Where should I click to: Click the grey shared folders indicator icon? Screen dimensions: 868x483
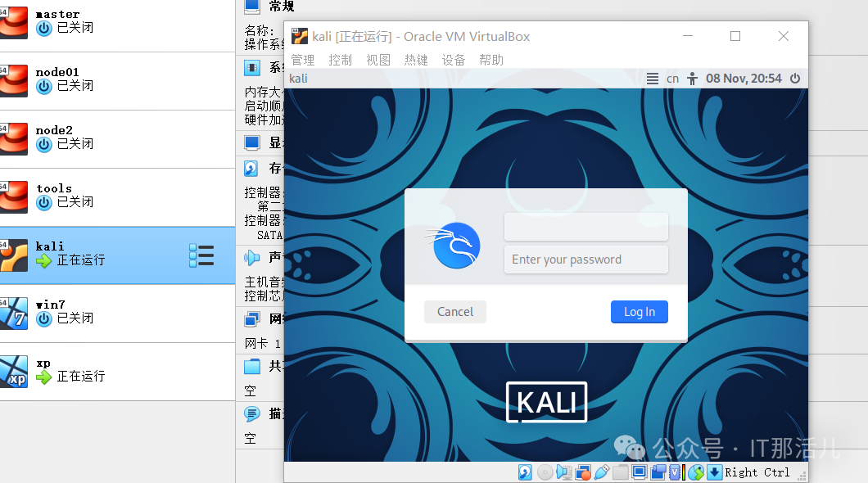click(x=621, y=472)
